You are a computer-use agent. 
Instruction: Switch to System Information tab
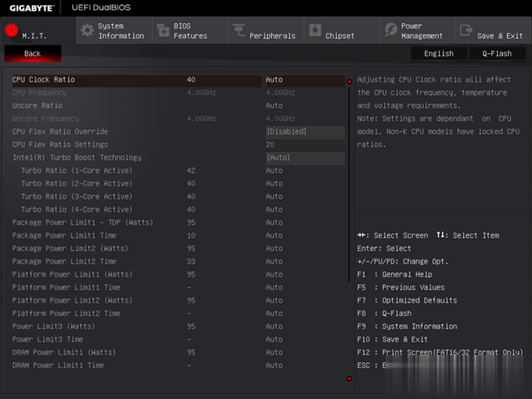115,31
